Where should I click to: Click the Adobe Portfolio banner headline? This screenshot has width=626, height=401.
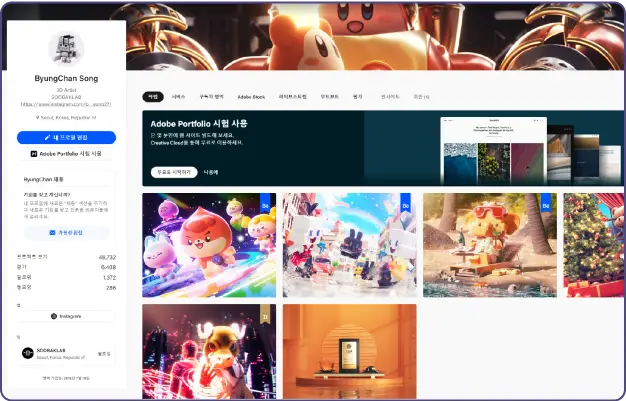click(199, 123)
